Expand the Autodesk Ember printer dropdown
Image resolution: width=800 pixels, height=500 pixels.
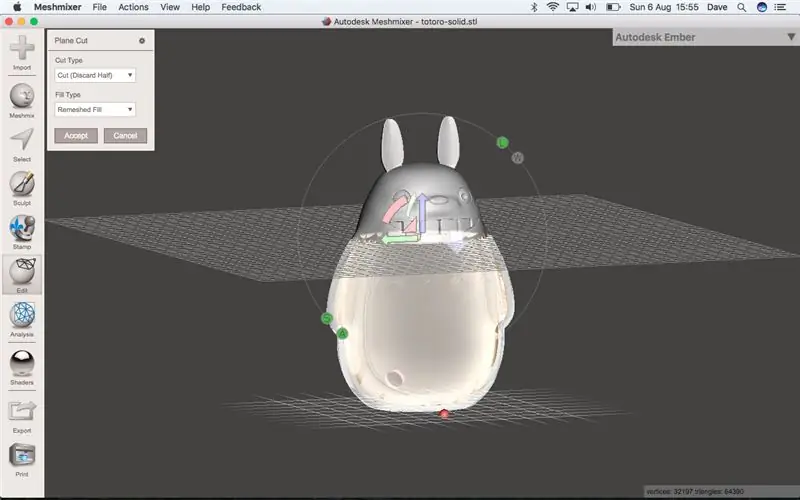point(791,37)
